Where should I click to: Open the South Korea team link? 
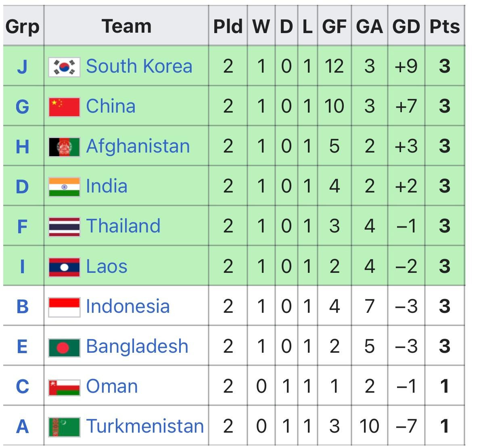(x=139, y=66)
